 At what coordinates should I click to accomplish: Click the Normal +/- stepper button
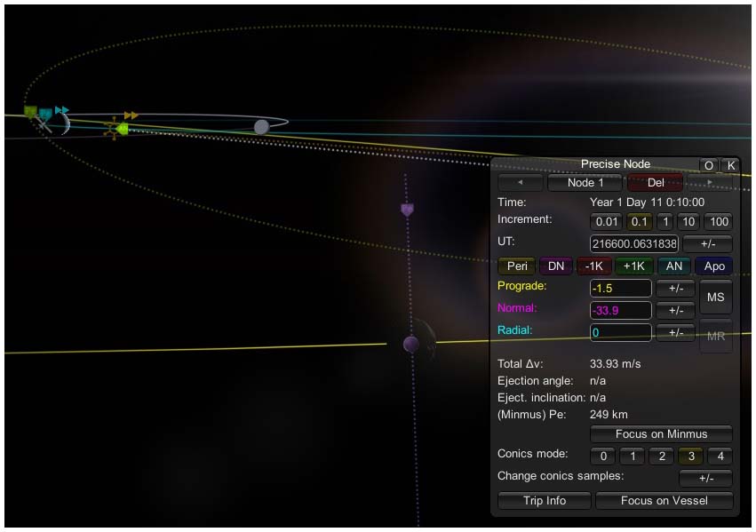[x=675, y=310]
